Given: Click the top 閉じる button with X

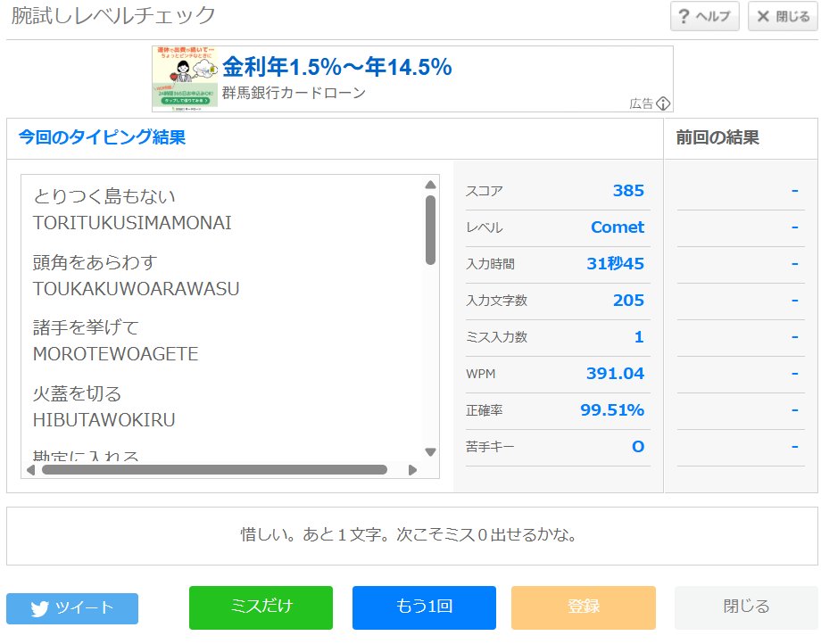Looking at the screenshot, I should (x=784, y=16).
